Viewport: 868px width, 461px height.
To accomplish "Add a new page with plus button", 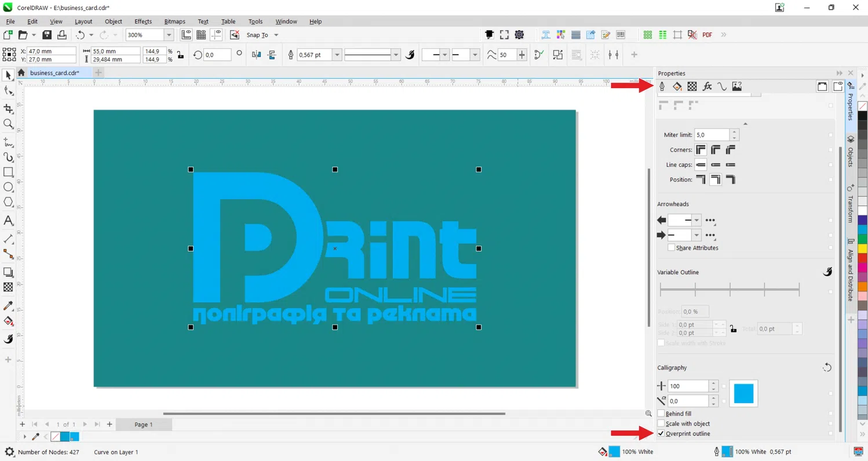I will pos(109,425).
